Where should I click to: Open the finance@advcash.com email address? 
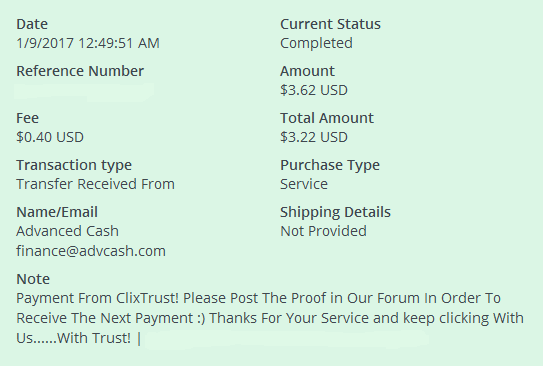click(x=91, y=251)
